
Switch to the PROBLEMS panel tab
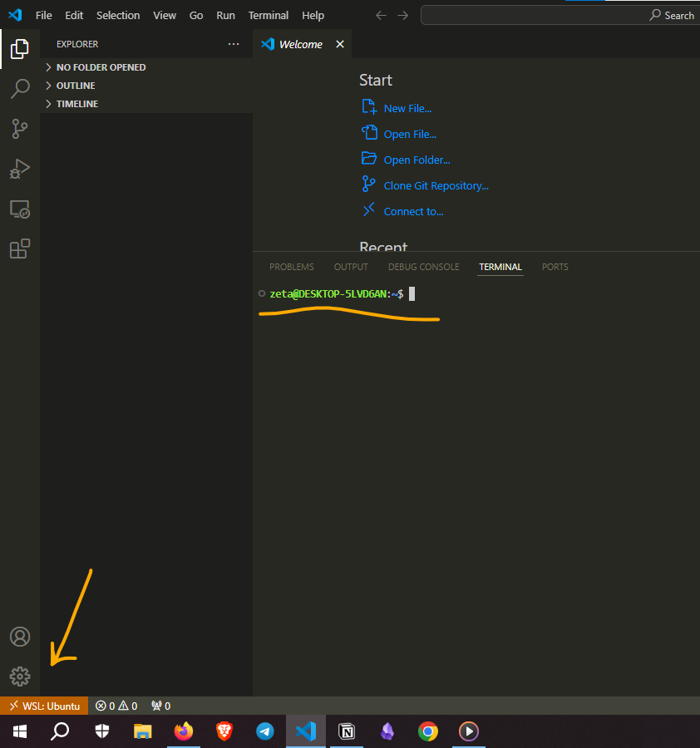(292, 267)
